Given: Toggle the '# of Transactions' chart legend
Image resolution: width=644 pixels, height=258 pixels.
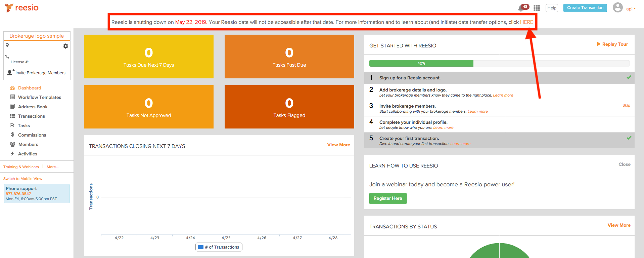Looking at the screenshot, I should tap(219, 247).
